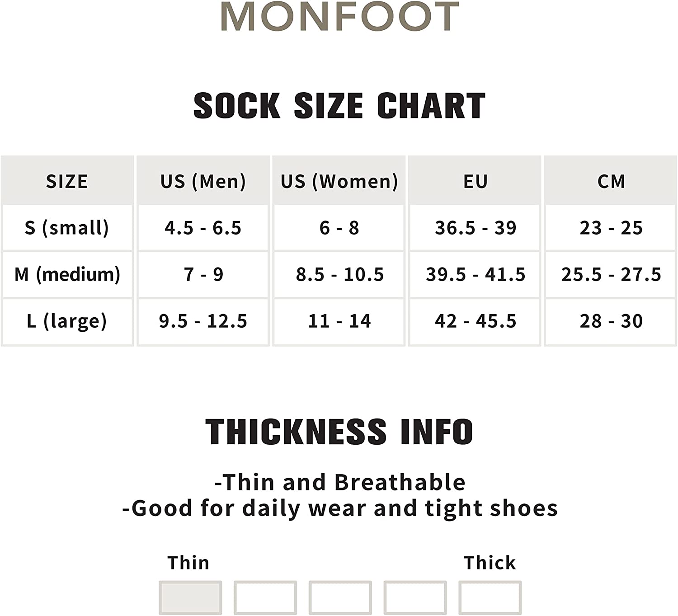Click the THICKNESS INFO heading

click(339, 432)
